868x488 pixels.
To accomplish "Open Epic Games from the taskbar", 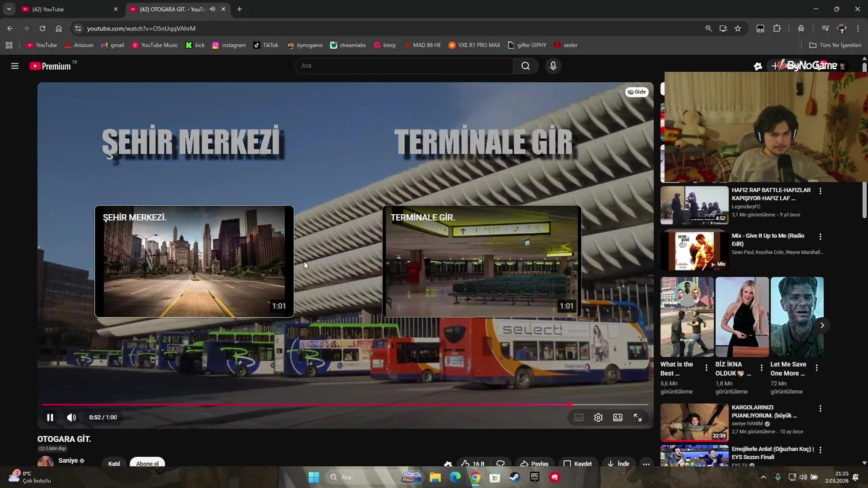I will point(534,477).
